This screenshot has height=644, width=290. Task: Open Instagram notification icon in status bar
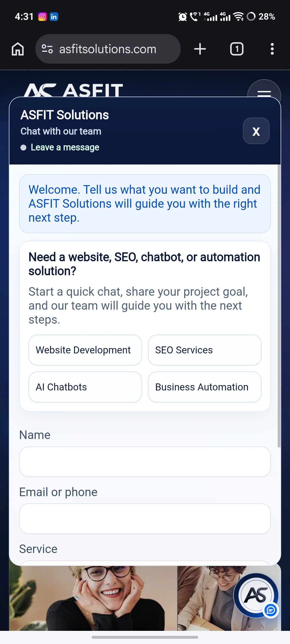click(42, 17)
